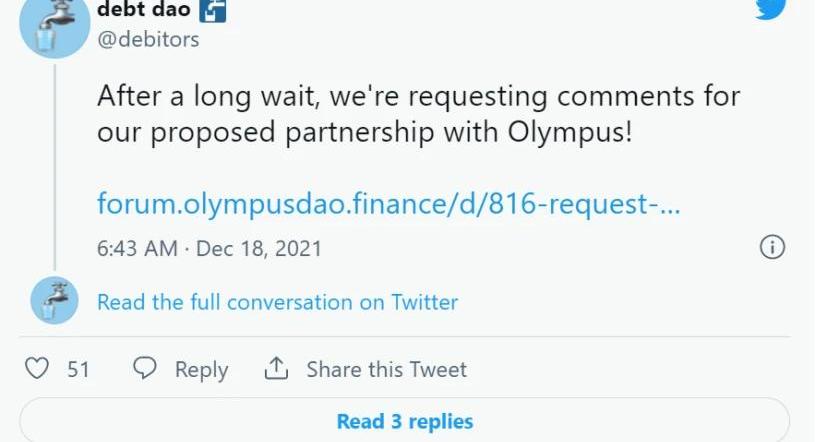Click the blue badge beside debt dao
This screenshot has width=815, height=442.
[x=214, y=11]
